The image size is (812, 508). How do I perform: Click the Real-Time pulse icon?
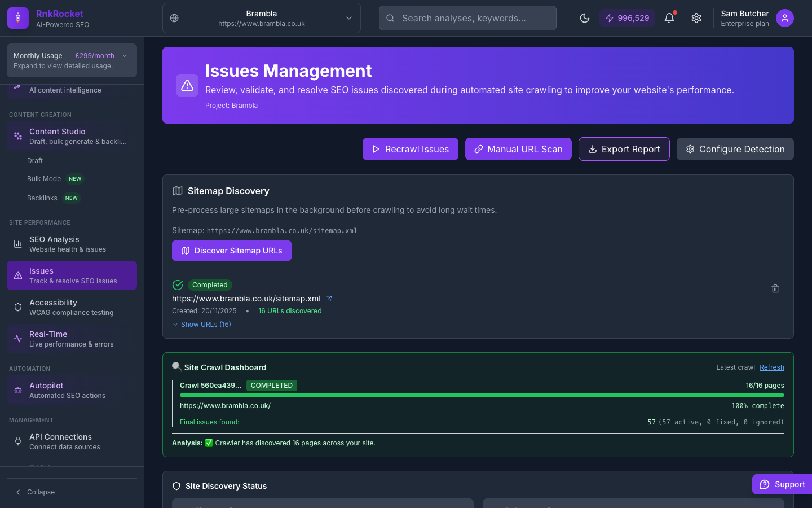pyautogui.click(x=18, y=339)
